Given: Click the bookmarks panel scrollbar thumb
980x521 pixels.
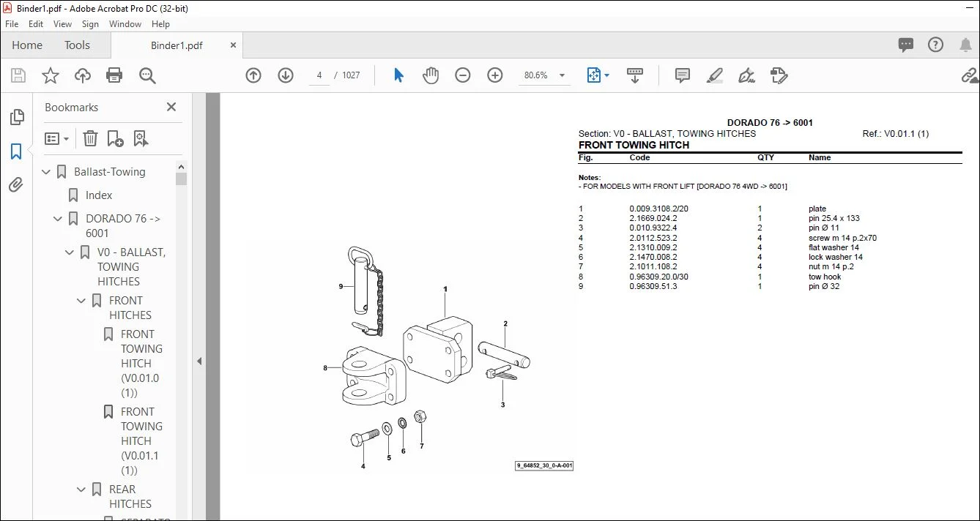Looking at the screenshot, I should click(181, 178).
